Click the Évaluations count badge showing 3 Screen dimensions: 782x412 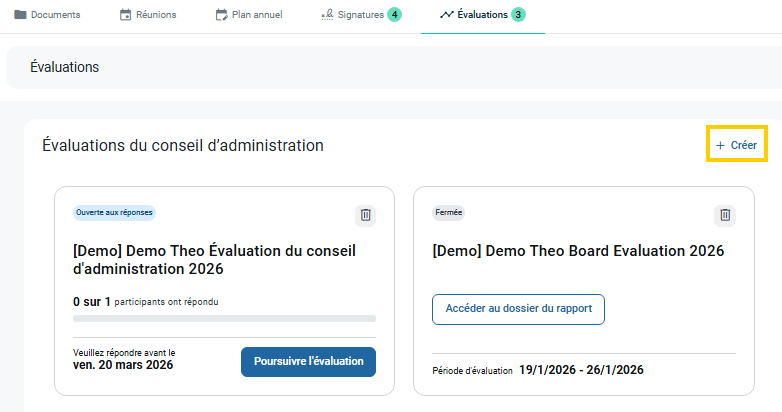click(518, 15)
